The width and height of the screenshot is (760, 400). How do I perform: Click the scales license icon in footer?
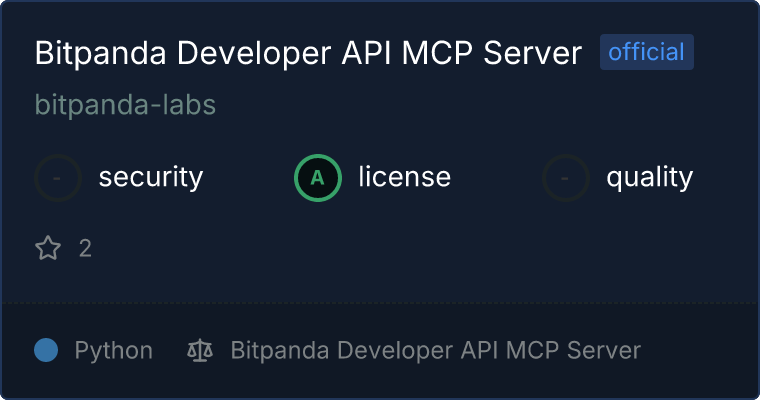click(x=200, y=350)
